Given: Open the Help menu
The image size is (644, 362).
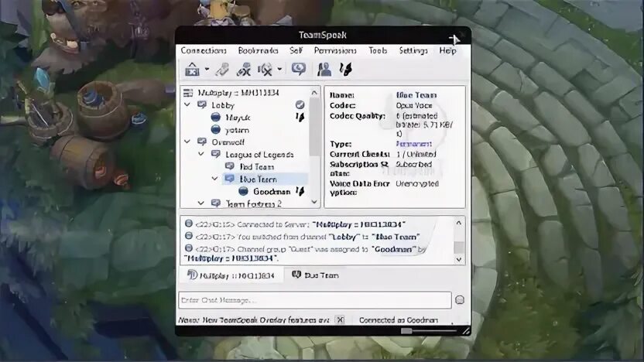Looking at the screenshot, I should (447, 50).
